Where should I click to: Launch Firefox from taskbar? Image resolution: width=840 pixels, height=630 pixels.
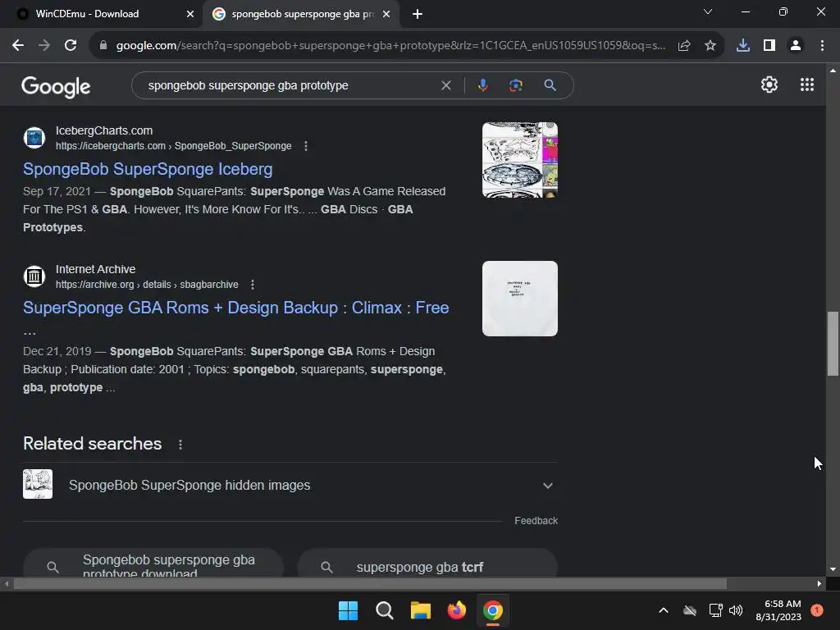pyautogui.click(x=456, y=610)
